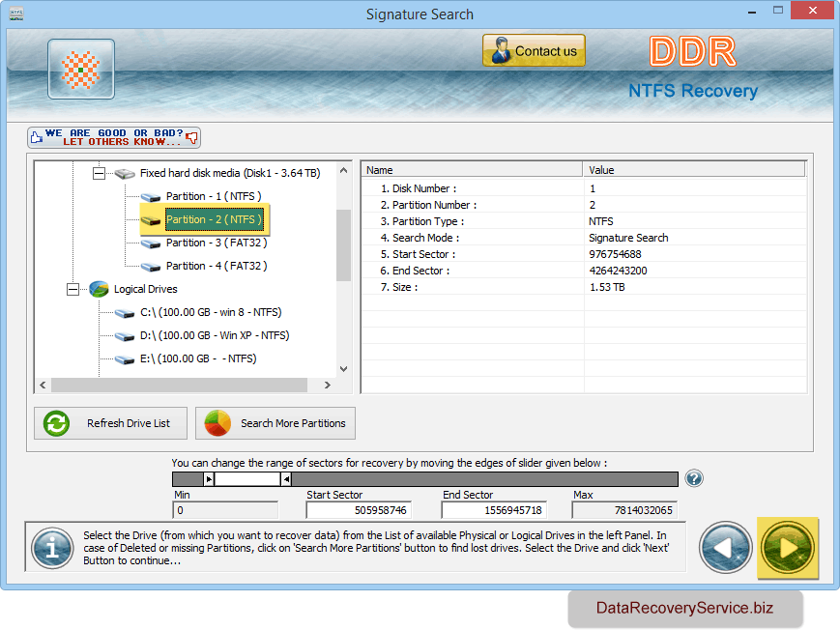
Task: Click the Start Sector input field
Action: click(359, 510)
